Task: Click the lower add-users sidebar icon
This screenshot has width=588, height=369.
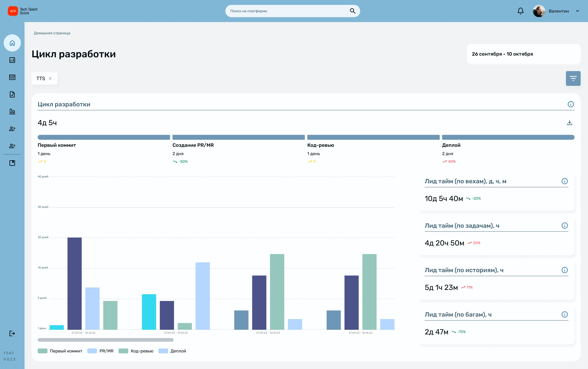Action: tap(12, 146)
